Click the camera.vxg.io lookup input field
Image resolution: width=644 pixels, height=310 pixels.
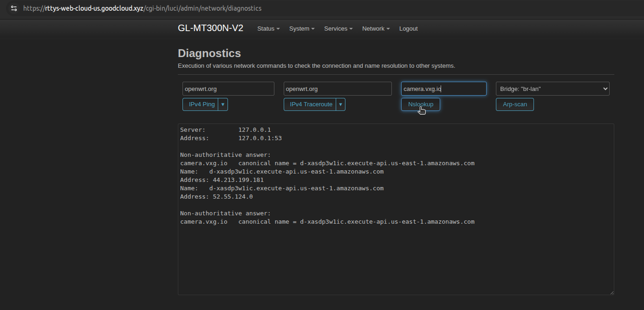pos(443,89)
